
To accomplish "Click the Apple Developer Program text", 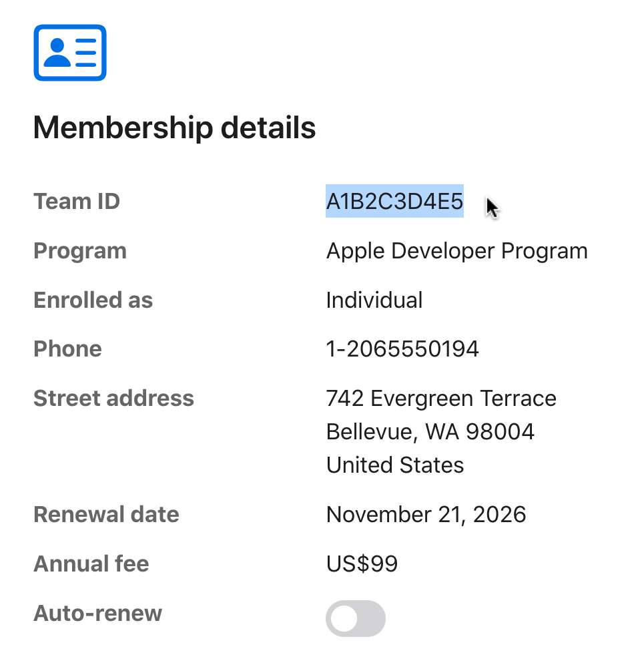I will 456,251.
